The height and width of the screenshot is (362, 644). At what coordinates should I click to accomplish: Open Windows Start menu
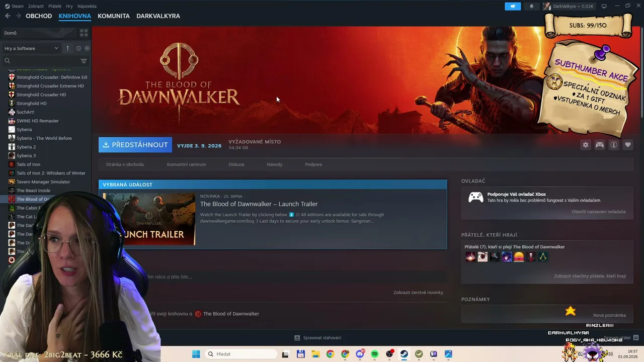click(x=196, y=354)
